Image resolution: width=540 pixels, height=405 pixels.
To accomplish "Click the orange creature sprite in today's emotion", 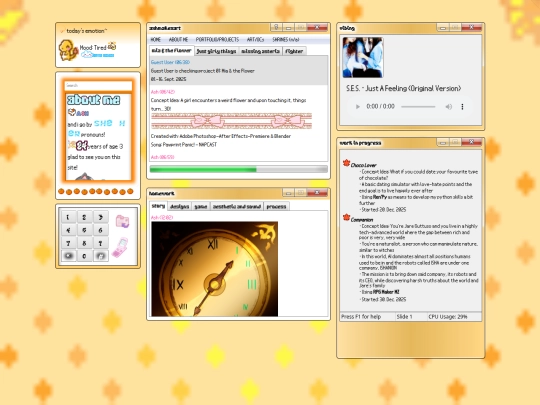I will tap(68, 50).
